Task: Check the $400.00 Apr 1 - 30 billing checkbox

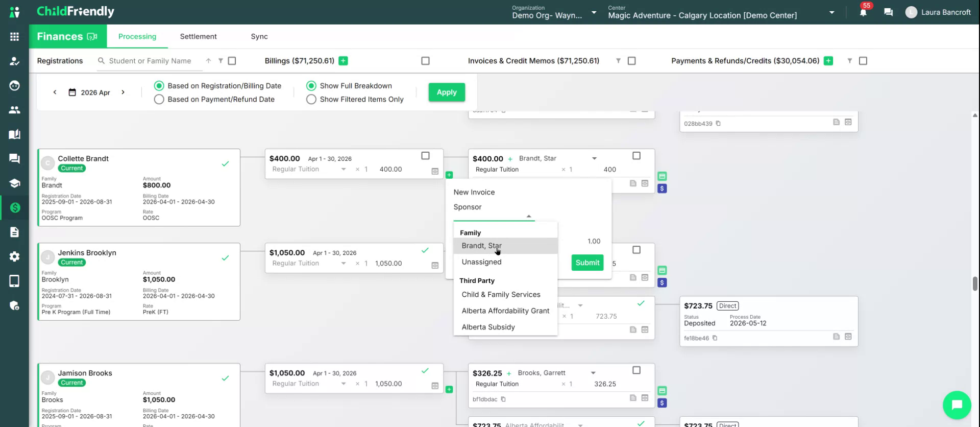Action: pyautogui.click(x=425, y=156)
